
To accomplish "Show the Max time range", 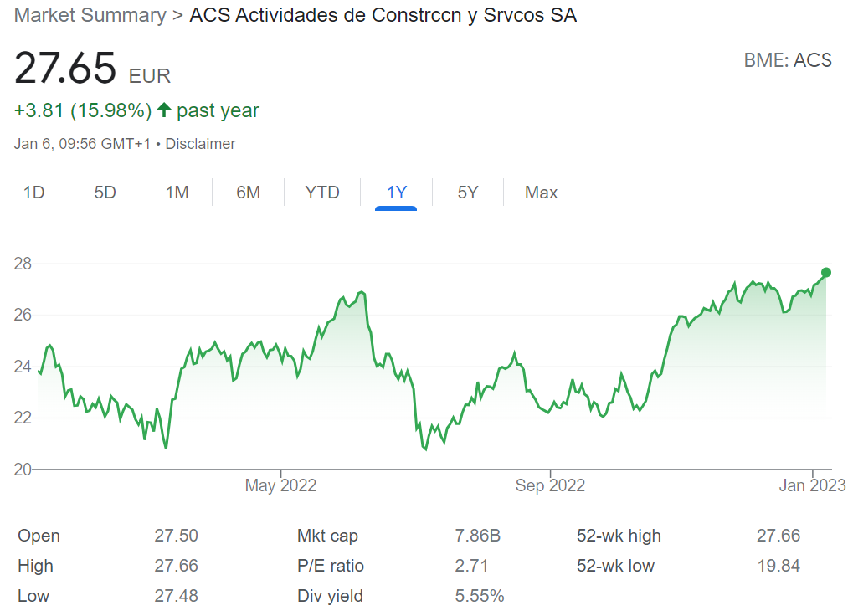I will (x=541, y=192).
